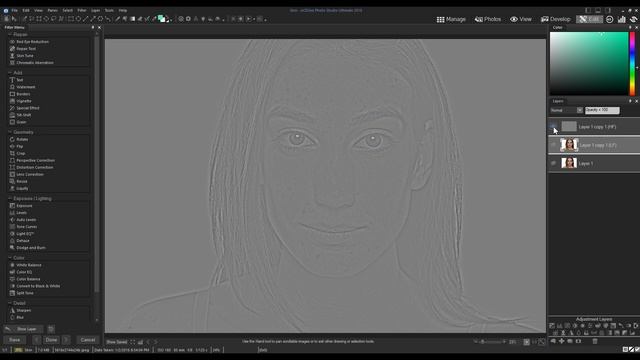This screenshot has width=640, height=360.
Task: Toggle visibility of Layer 1 copy 1 (LF)
Action: (553, 145)
